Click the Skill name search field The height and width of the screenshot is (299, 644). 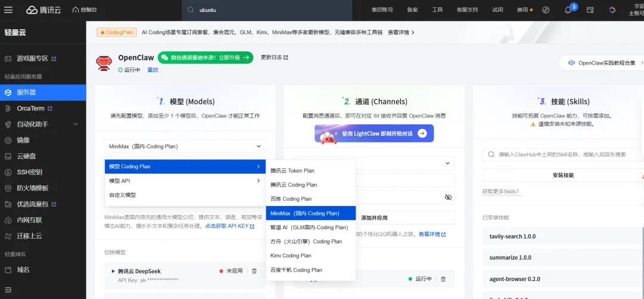point(563,154)
